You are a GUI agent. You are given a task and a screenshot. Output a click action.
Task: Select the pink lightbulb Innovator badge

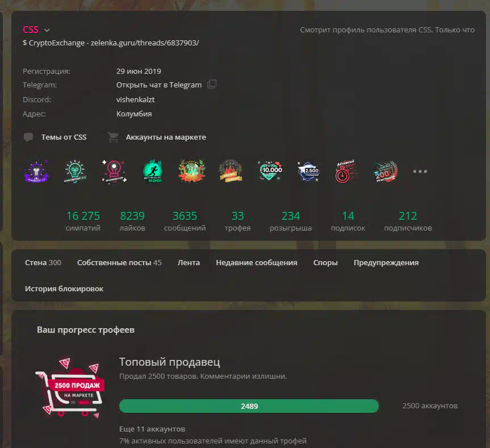114,171
